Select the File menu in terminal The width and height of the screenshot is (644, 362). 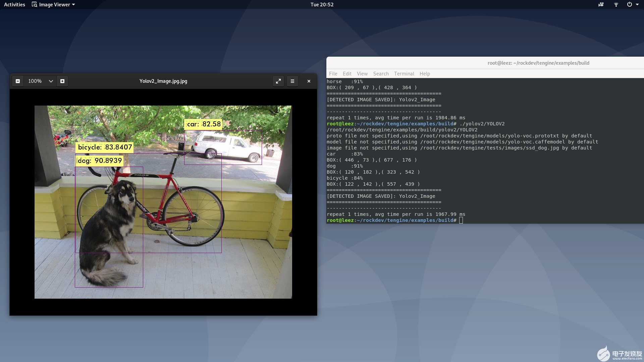click(x=333, y=73)
